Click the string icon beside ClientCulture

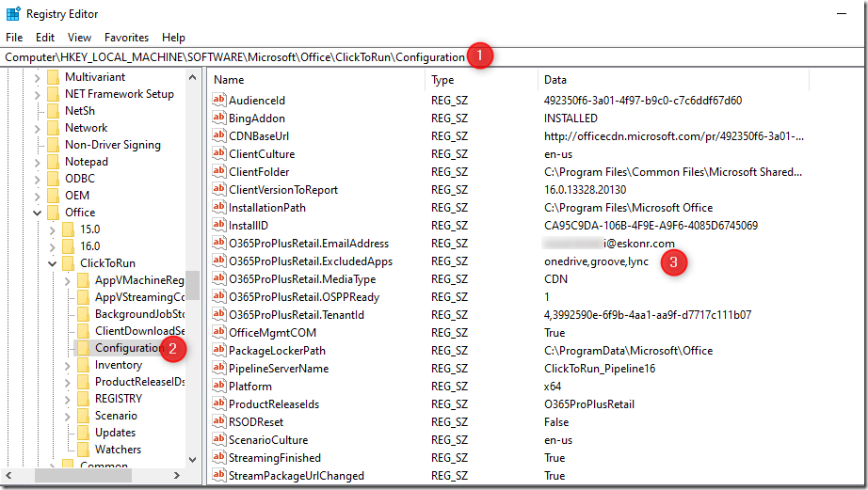click(219, 153)
